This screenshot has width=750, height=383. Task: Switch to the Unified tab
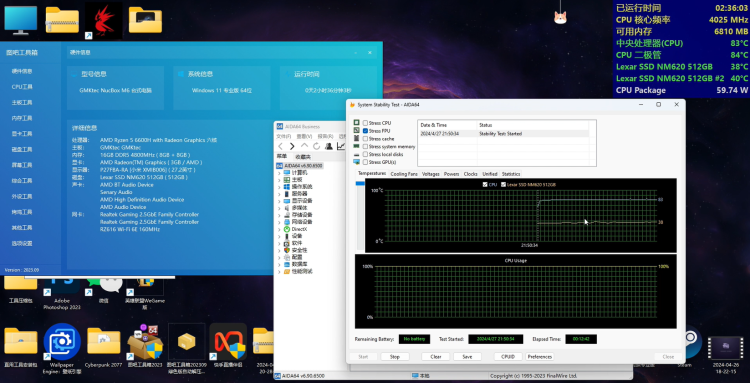(x=490, y=174)
